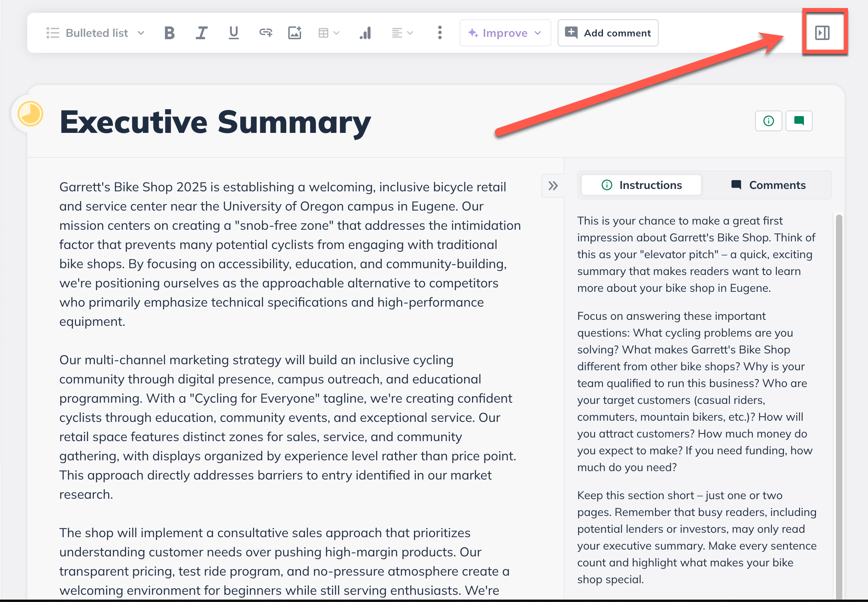Insert a hyperlink

click(x=265, y=33)
